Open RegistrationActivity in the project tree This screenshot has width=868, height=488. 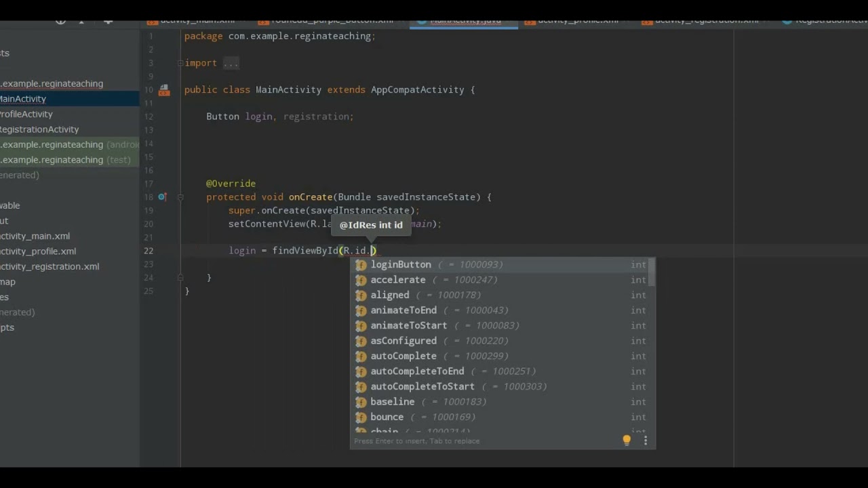39,129
